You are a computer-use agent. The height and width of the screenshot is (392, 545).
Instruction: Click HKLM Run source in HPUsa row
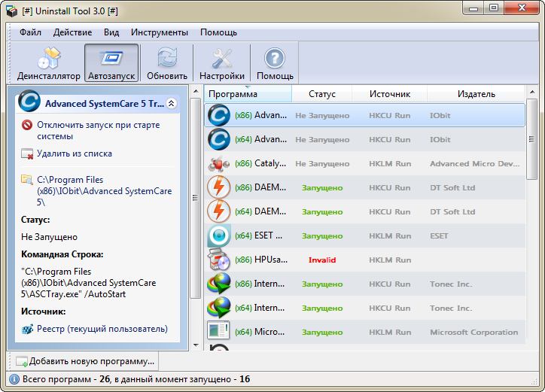coord(390,260)
